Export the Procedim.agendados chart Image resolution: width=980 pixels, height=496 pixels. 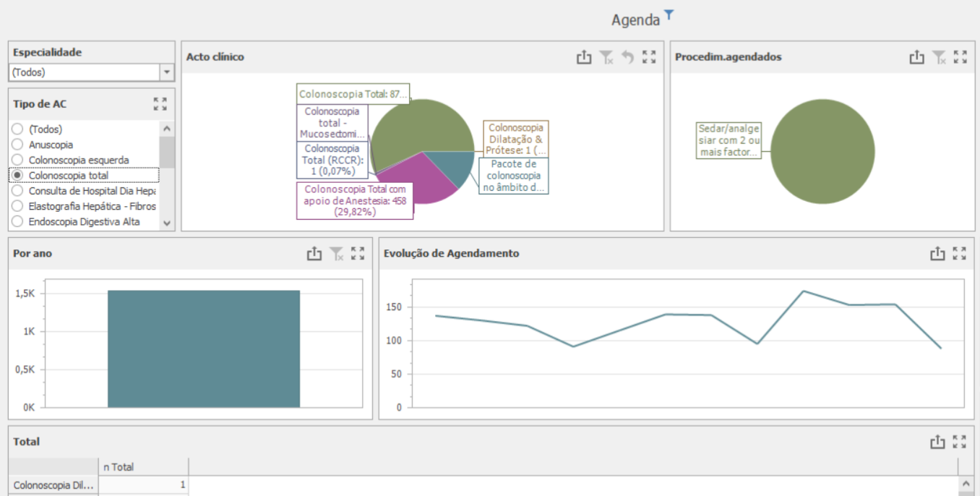916,57
